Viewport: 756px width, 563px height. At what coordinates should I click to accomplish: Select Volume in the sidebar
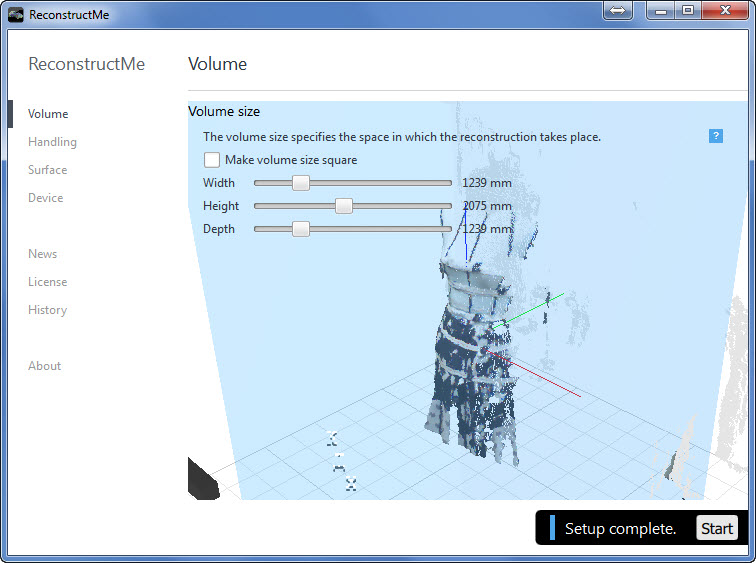click(x=48, y=114)
